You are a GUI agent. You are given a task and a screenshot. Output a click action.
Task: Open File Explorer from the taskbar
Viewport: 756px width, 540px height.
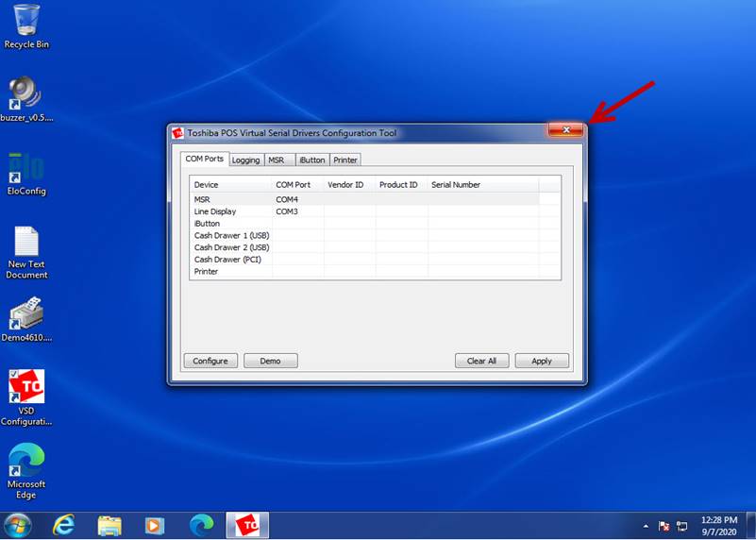coord(109,525)
